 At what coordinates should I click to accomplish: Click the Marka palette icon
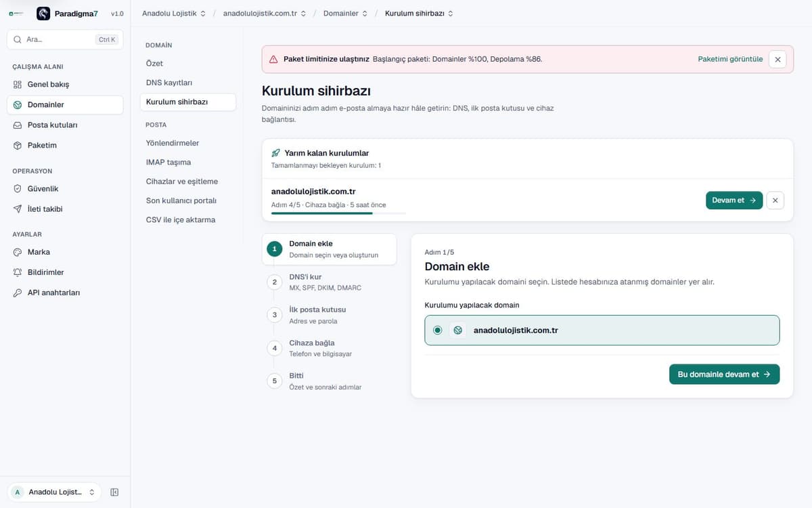pos(18,252)
